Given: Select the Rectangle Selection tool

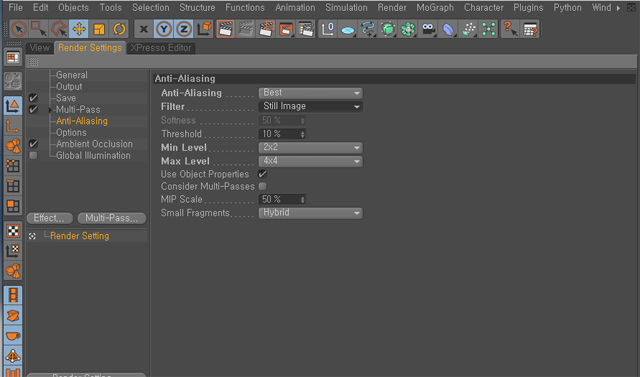Looking at the screenshot, I should tap(39, 29).
